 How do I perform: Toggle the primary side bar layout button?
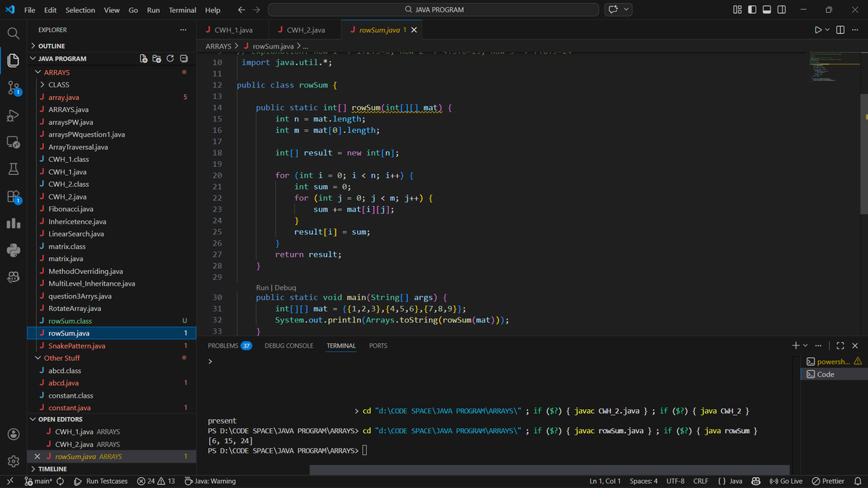pos(752,9)
